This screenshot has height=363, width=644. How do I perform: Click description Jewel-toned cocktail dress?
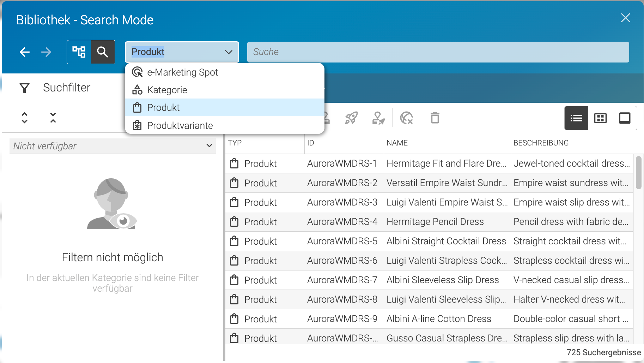[571, 163]
